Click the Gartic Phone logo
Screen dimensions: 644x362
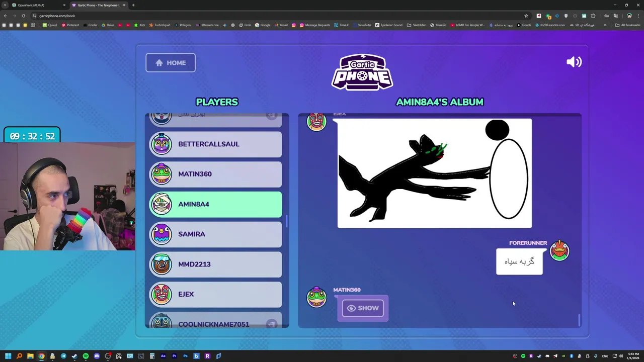pos(362,72)
